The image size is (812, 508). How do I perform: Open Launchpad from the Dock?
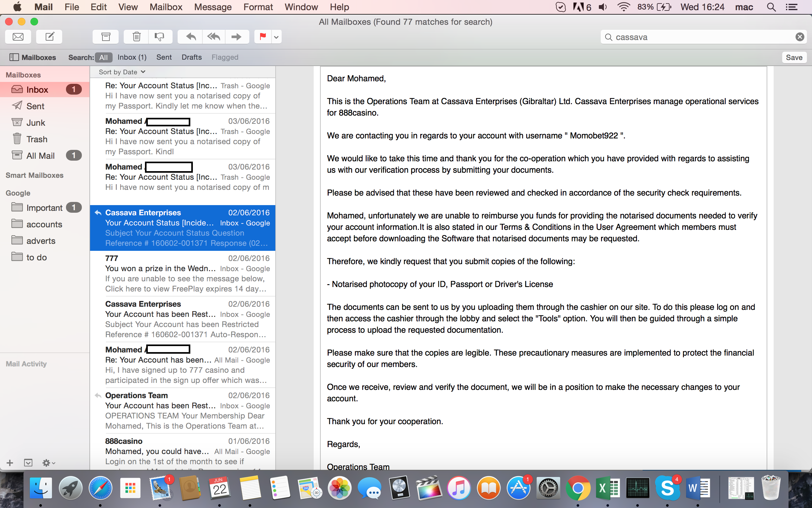click(70, 488)
